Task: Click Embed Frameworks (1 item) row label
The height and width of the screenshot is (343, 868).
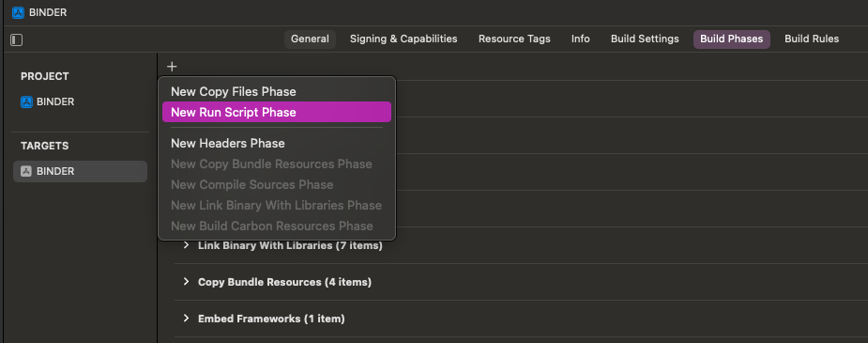Action: 271,319
